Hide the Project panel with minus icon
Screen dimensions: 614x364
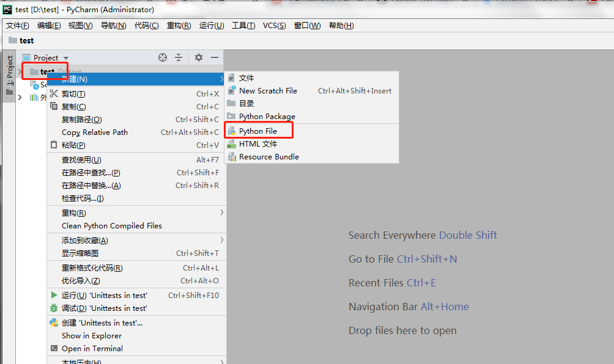pos(215,57)
